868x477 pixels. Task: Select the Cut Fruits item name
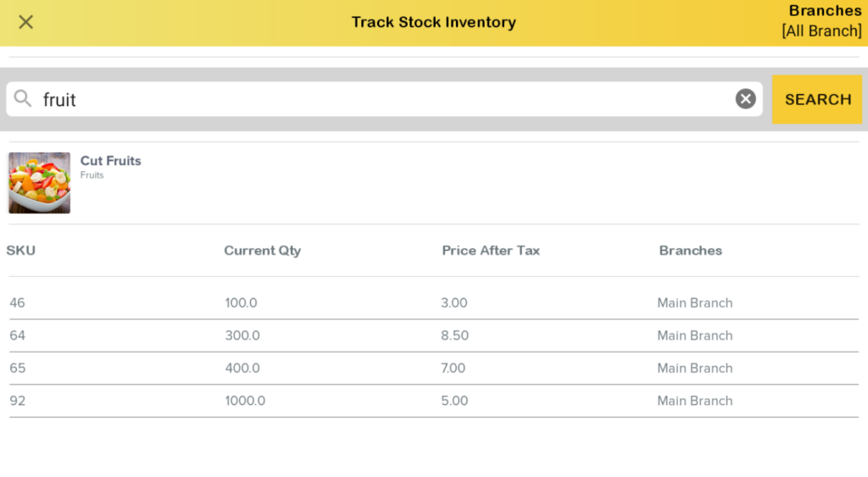click(x=110, y=161)
